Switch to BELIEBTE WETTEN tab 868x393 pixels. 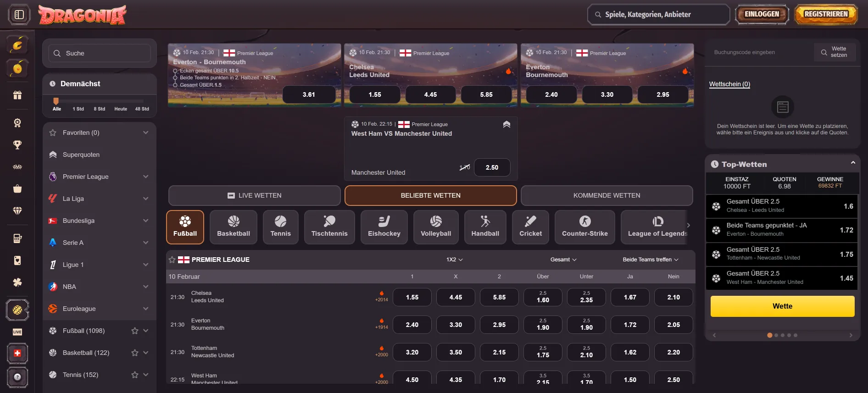pos(431,195)
